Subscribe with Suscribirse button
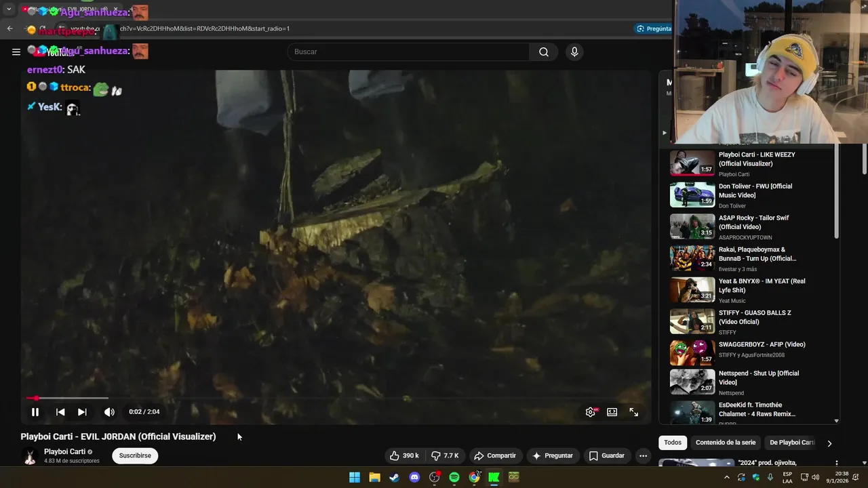The width and height of the screenshot is (868, 488). pyautogui.click(x=135, y=455)
